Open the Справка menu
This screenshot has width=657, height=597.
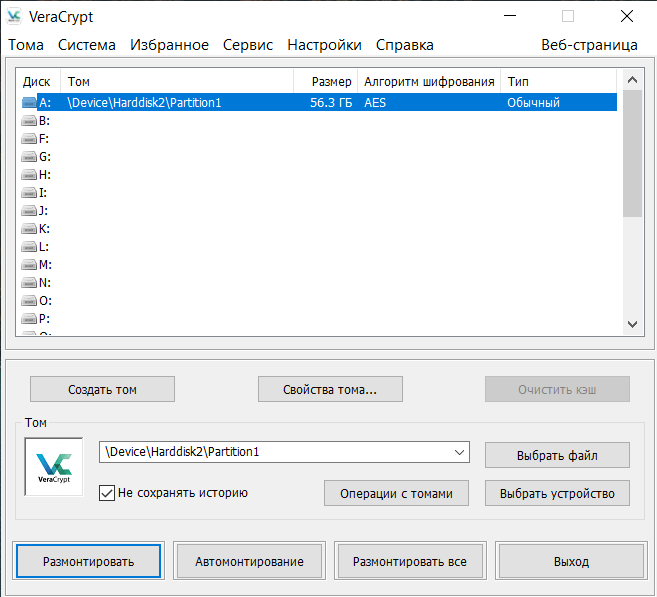[405, 45]
